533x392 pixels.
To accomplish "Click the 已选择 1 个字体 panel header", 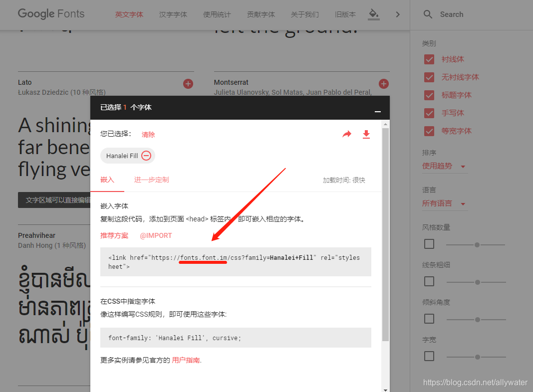I will pos(240,108).
